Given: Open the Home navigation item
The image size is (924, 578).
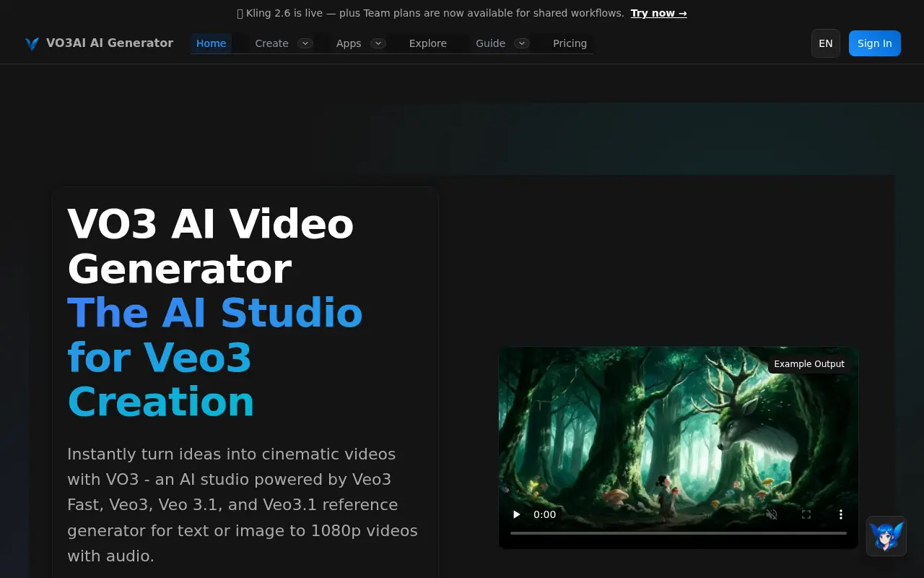Looking at the screenshot, I should tap(211, 43).
